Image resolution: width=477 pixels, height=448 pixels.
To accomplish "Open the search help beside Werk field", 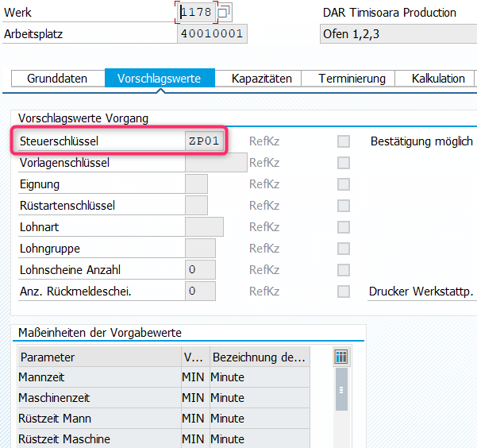I will click(x=224, y=13).
